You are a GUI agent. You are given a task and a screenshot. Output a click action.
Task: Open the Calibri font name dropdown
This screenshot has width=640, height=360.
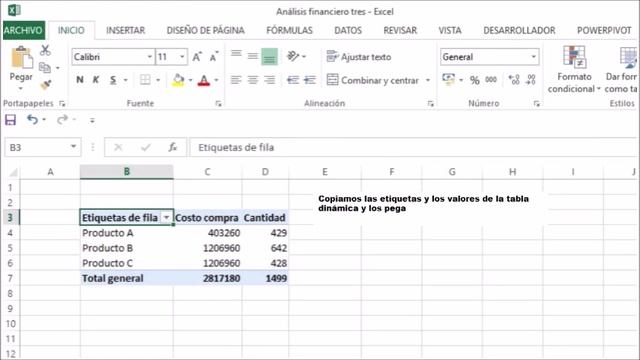[x=150, y=57]
